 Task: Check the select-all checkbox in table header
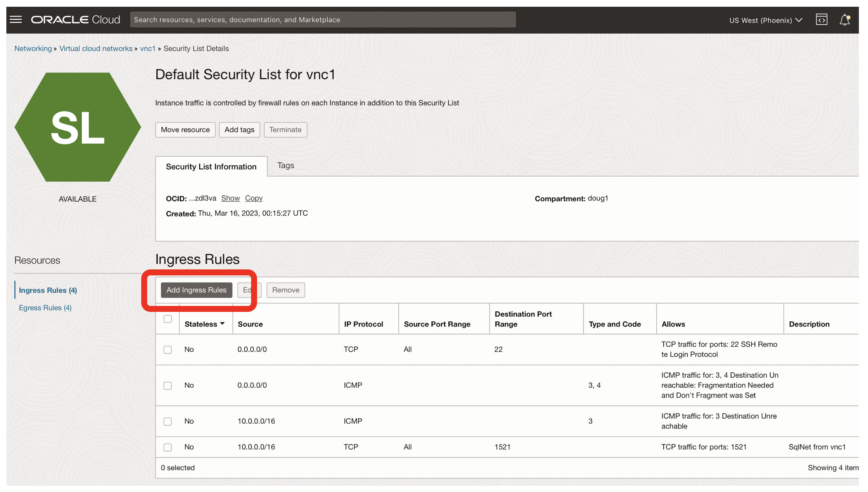(x=167, y=319)
